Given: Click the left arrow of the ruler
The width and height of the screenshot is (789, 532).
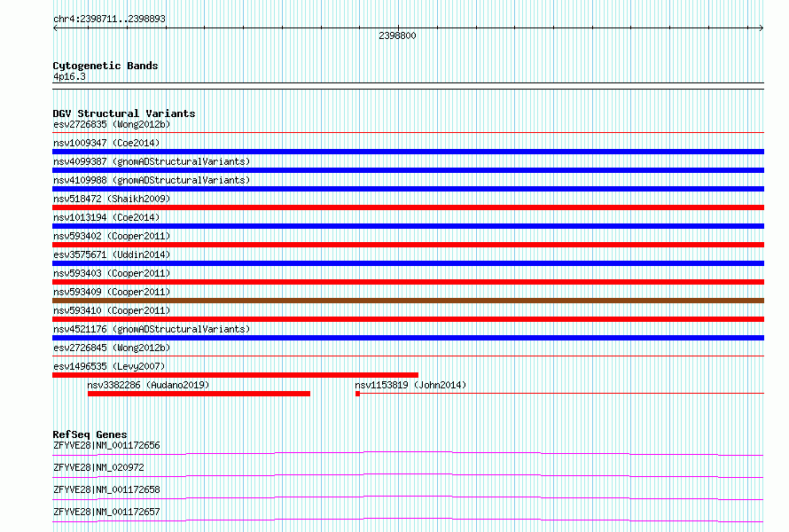Looking at the screenshot, I should coord(55,28).
